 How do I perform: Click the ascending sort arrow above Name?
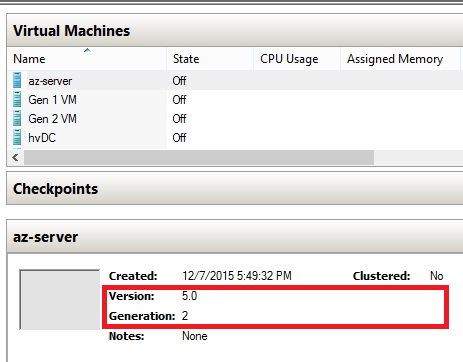[x=87, y=50]
